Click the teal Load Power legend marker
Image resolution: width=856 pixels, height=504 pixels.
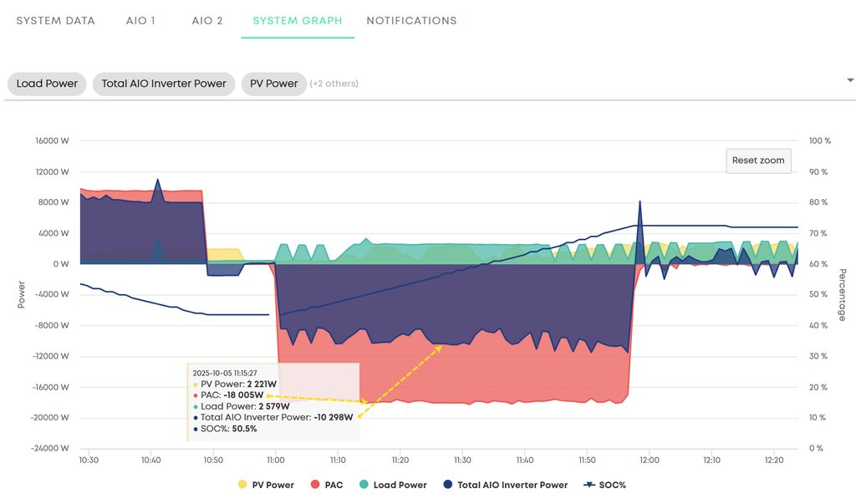click(364, 485)
